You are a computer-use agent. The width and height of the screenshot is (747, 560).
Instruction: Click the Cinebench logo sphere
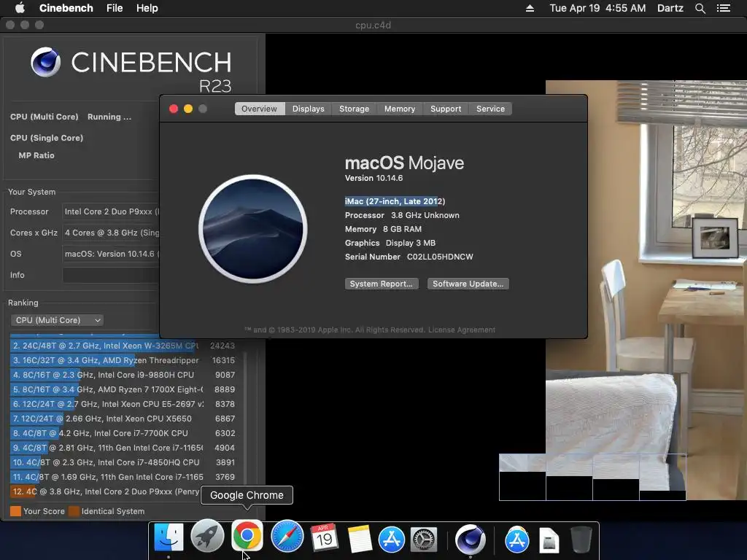[x=46, y=62]
